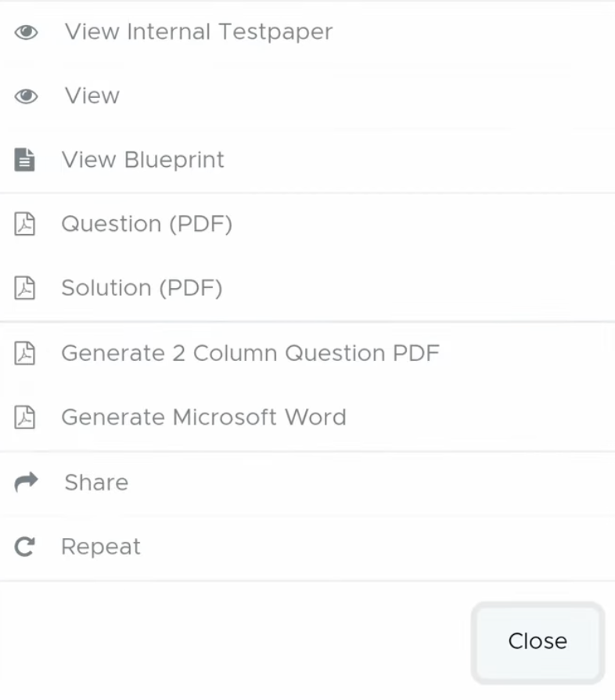Click the circular repeat arrow icon
Screen dimensions: 615x700
coord(25,547)
